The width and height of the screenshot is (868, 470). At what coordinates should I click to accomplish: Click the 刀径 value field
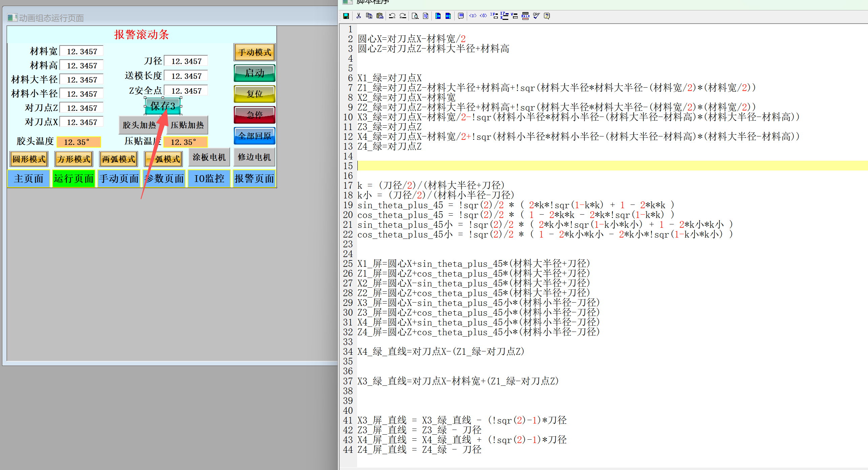[x=186, y=61]
